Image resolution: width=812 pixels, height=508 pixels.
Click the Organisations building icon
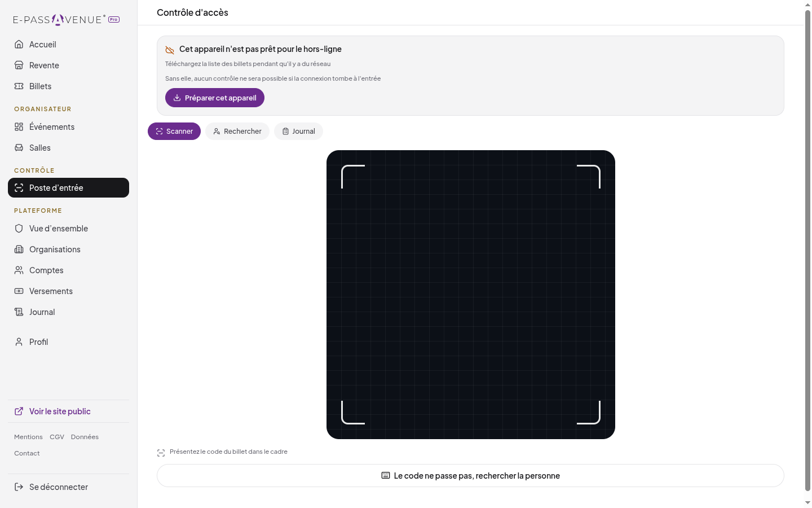(19, 249)
